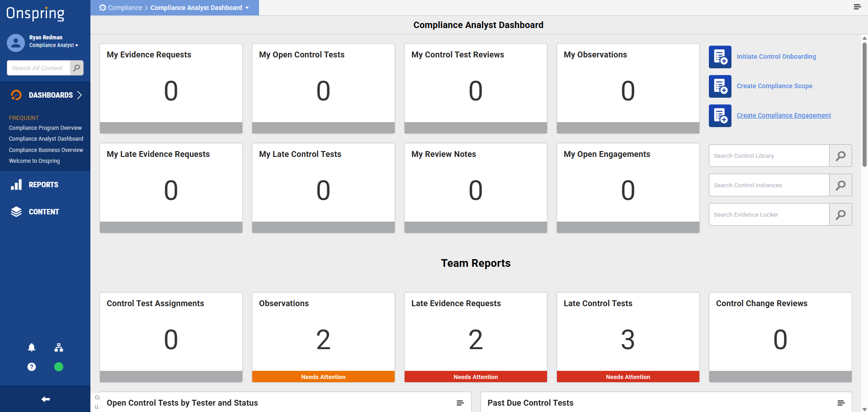Click the green status indicator circle

[x=59, y=367]
